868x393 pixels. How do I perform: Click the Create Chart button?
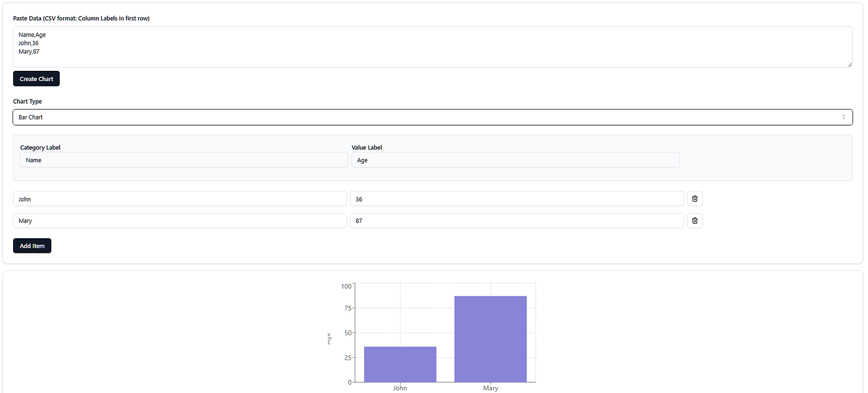pos(36,79)
